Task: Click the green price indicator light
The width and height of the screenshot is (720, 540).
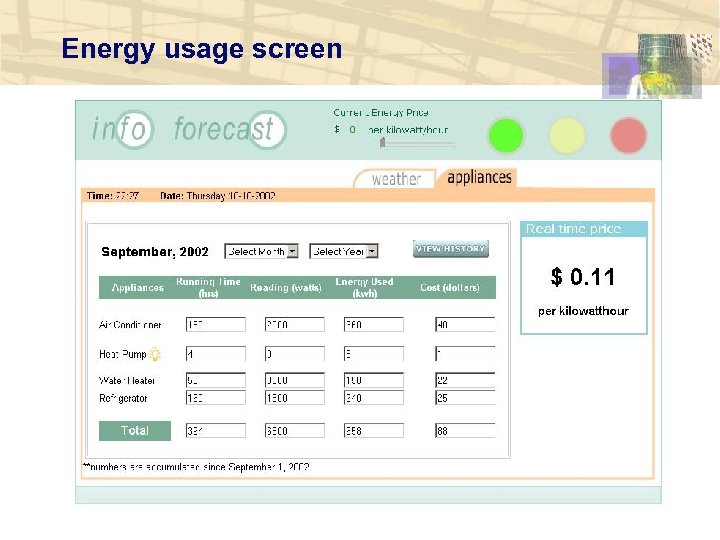Action: [x=506, y=135]
